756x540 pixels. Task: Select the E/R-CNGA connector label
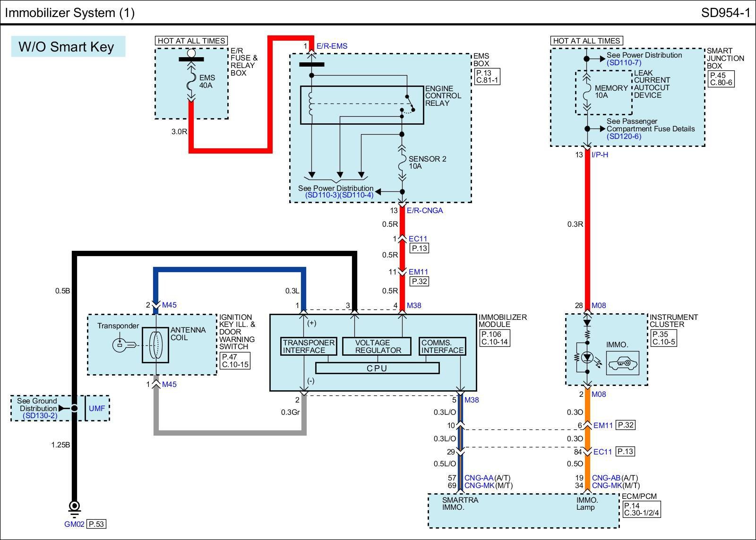click(424, 211)
